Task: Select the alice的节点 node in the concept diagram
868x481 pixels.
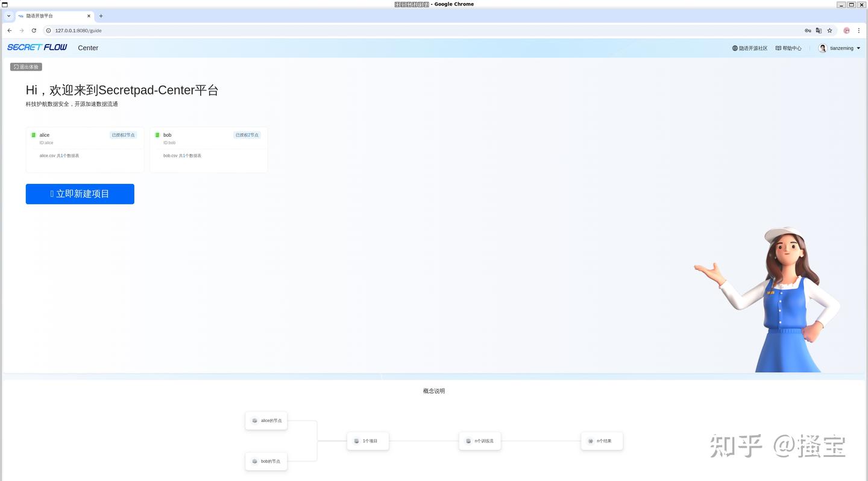Action: click(266, 420)
